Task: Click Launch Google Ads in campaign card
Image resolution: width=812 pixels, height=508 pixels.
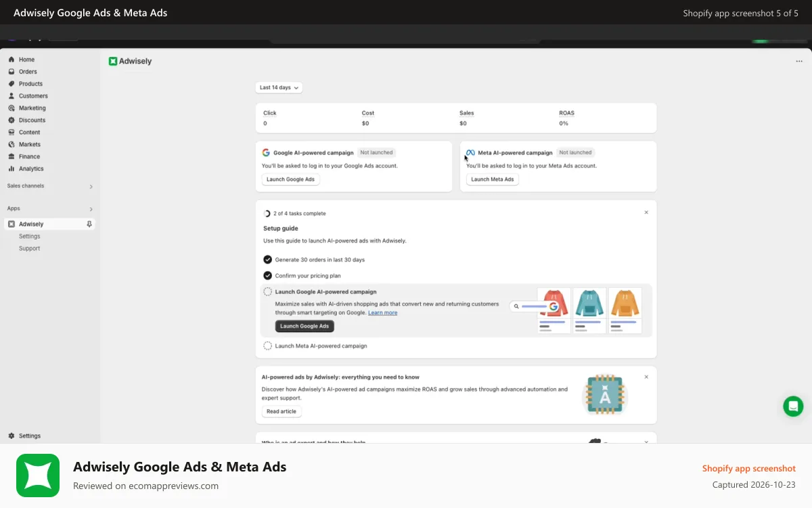Action: (x=291, y=179)
